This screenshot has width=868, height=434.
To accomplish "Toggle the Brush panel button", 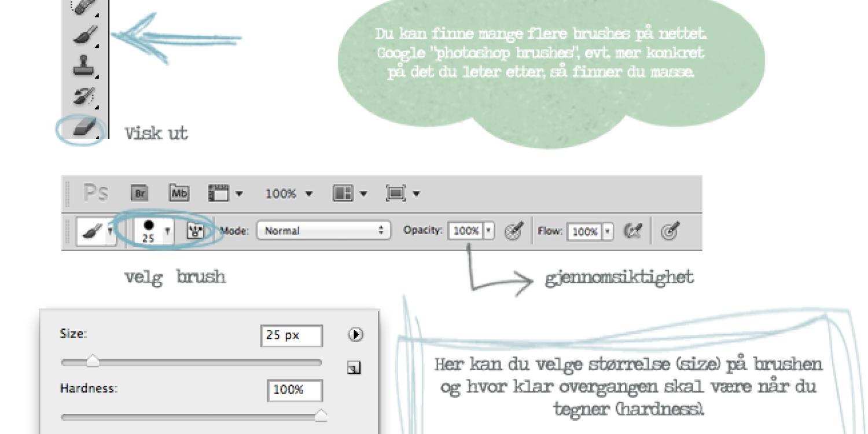I will pyautogui.click(x=196, y=231).
